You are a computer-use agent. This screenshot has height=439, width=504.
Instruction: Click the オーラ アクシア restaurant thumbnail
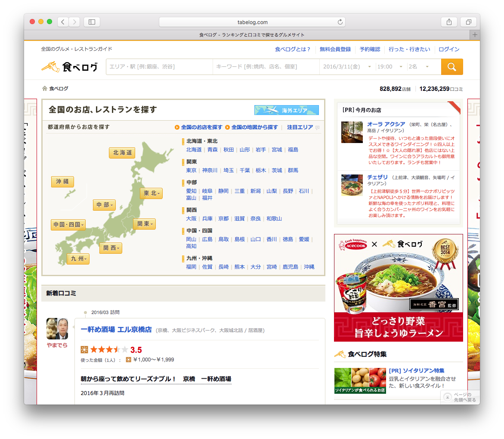click(x=352, y=132)
